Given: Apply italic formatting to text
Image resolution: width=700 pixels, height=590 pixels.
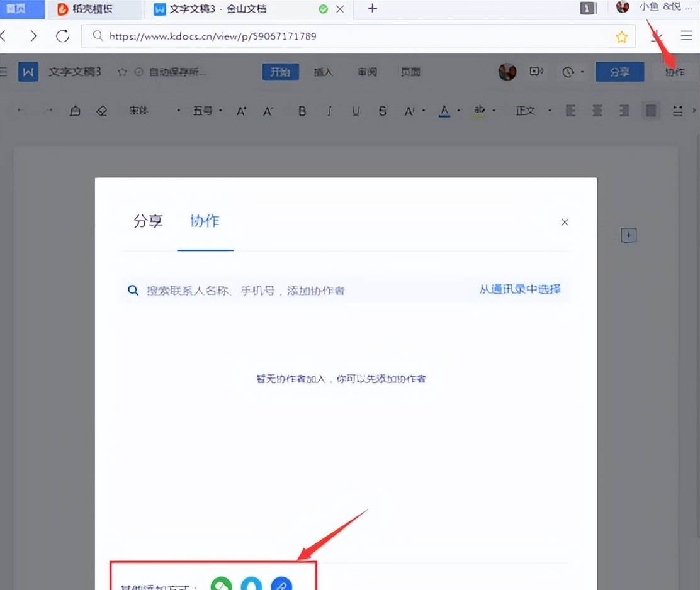Looking at the screenshot, I should (x=329, y=110).
